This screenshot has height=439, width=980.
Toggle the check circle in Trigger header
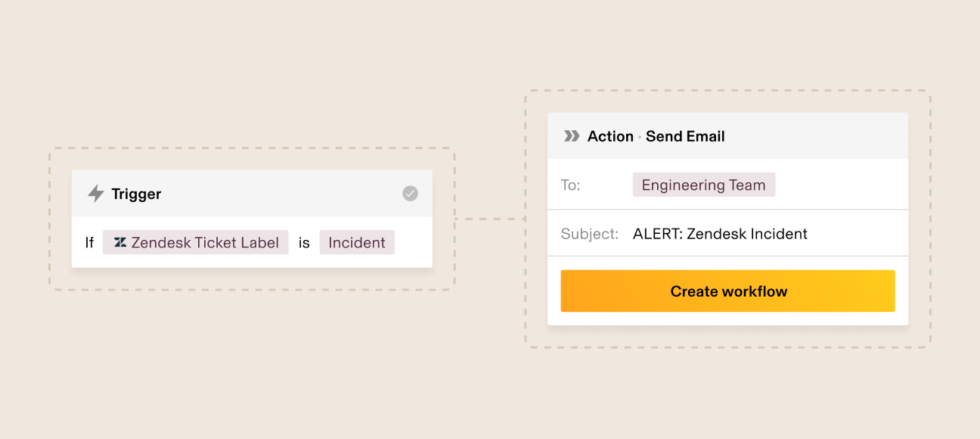click(410, 194)
